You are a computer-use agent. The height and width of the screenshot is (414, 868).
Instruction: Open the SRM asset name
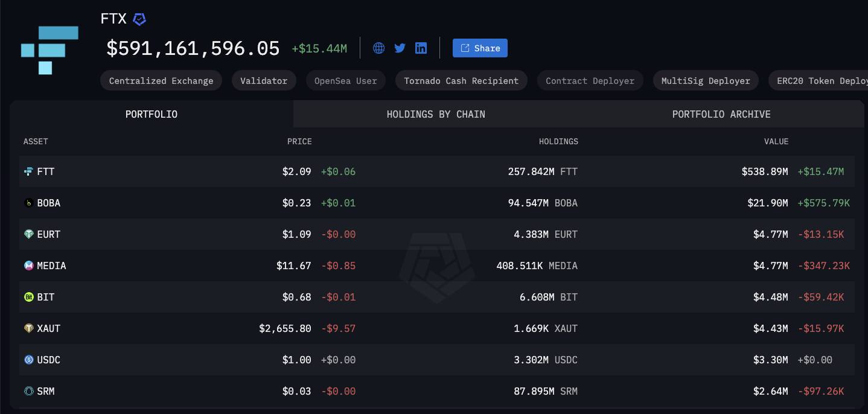[x=46, y=391]
